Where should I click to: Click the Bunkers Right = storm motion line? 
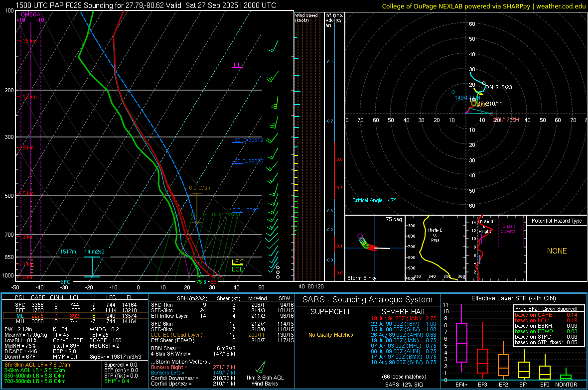(x=193, y=367)
